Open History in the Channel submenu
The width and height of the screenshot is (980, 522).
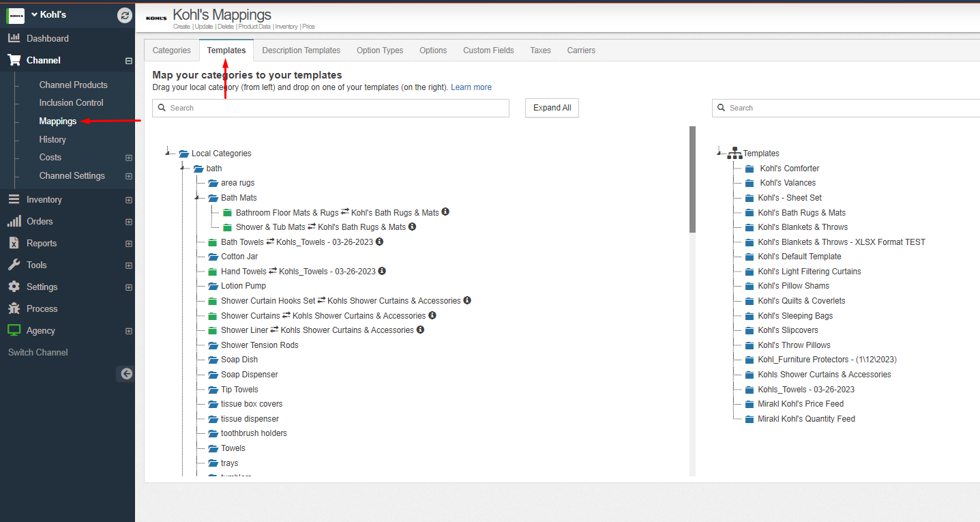tap(53, 139)
